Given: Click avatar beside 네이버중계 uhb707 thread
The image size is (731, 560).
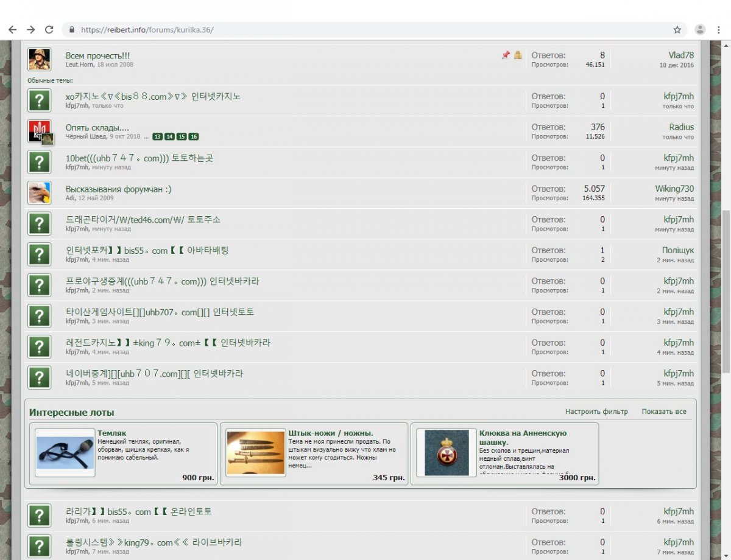Looking at the screenshot, I should 40,377.
